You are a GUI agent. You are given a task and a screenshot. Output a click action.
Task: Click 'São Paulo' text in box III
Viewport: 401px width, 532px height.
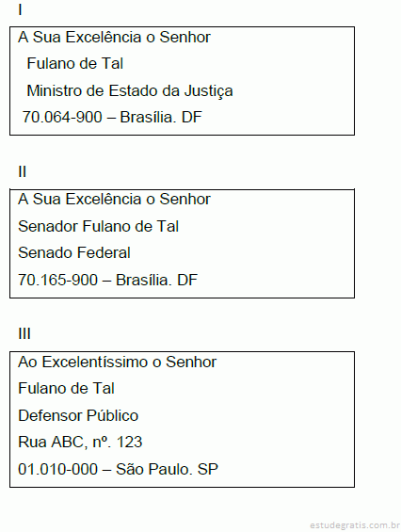152,469
